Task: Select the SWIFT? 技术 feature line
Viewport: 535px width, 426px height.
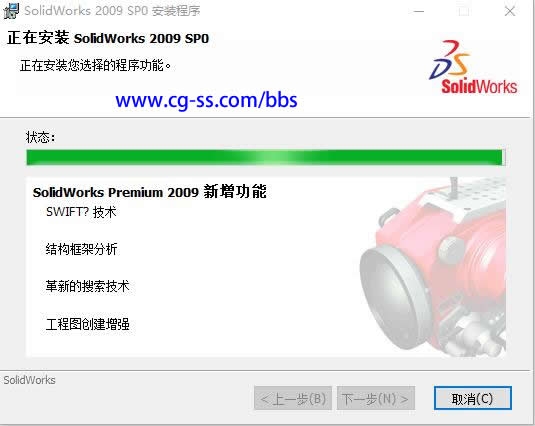Action: tap(81, 212)
